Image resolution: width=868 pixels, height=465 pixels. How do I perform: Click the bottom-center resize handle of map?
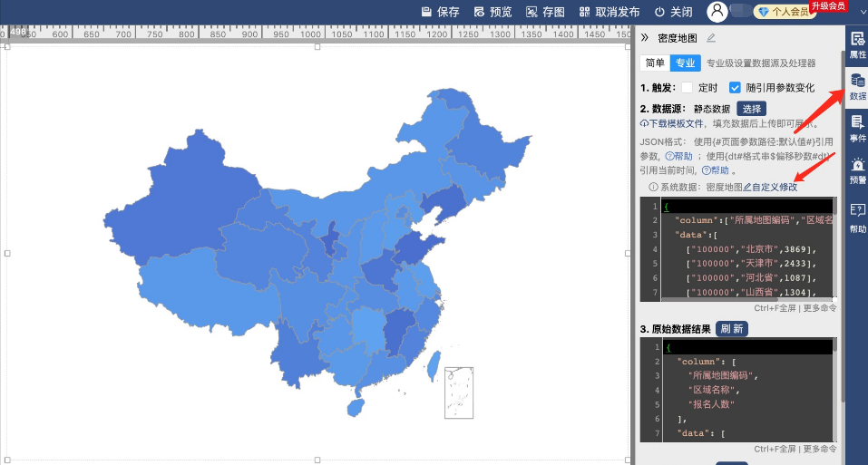317,460
